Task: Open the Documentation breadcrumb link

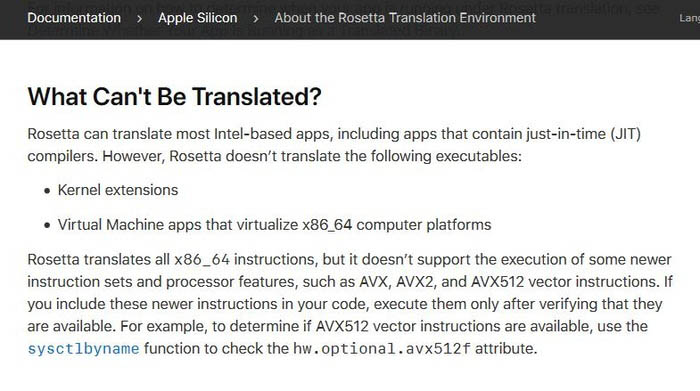Action: point(74,18)
